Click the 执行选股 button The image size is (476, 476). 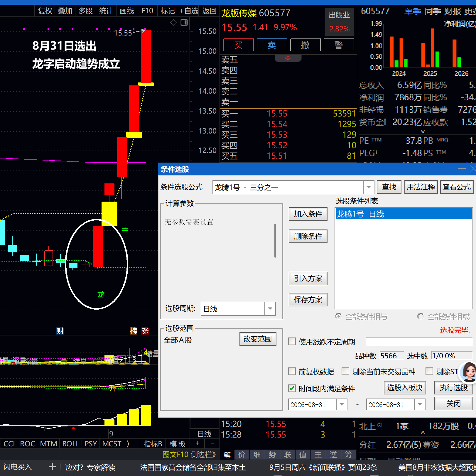453,388
